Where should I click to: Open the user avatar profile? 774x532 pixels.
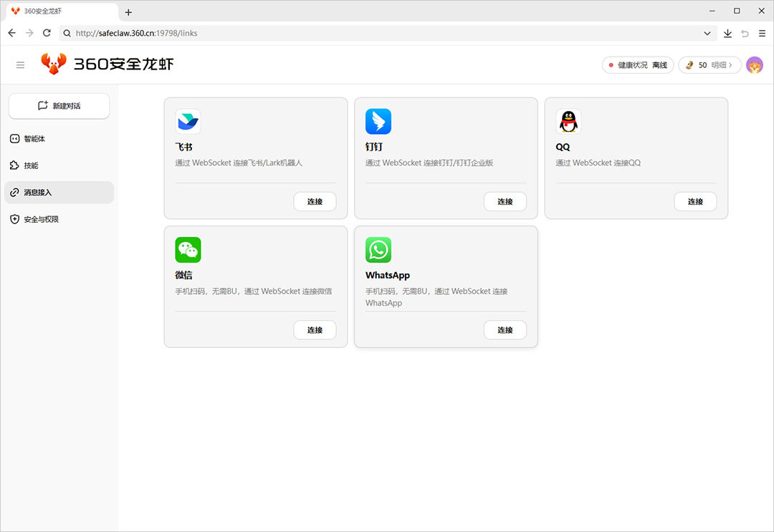(755, 65)
